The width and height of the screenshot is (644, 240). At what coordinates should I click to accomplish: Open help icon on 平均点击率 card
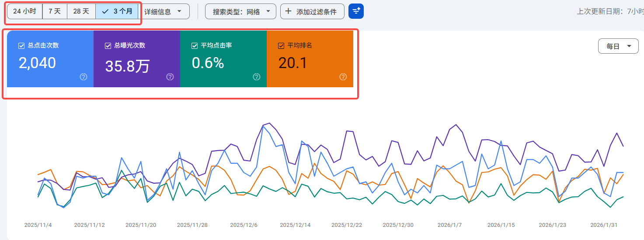tap(257, 77)
